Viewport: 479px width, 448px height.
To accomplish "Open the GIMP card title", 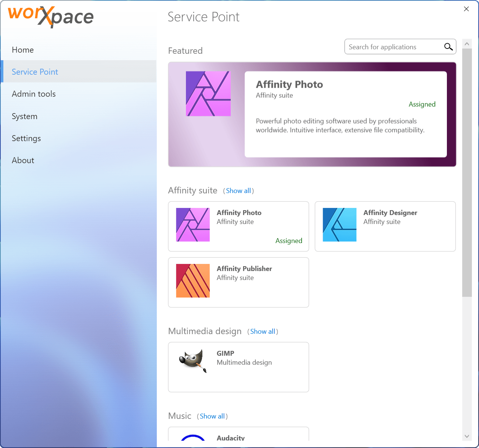I will pyautogui.click(x=225, y=353).
